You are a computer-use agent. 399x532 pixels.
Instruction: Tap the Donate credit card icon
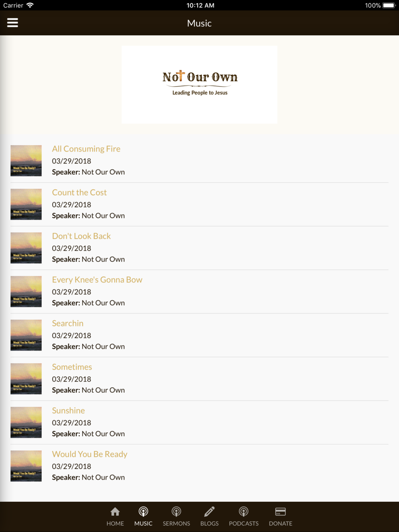pyautogui.click(x=280, y=511)
